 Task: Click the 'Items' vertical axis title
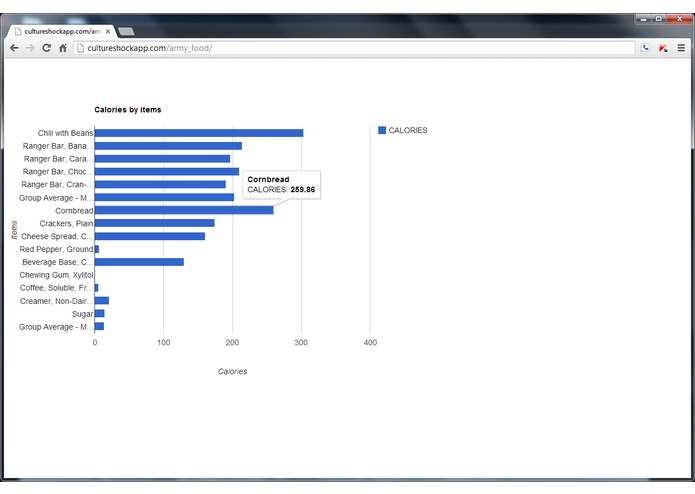14,230
